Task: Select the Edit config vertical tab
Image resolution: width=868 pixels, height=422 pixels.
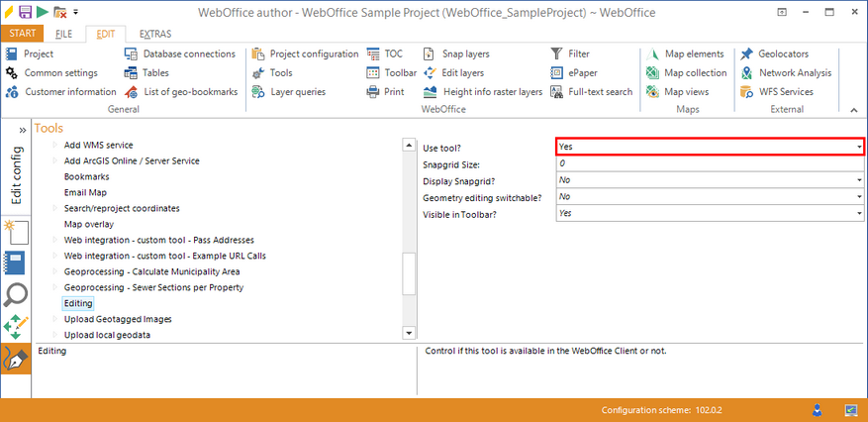Action: coord(17,175)
